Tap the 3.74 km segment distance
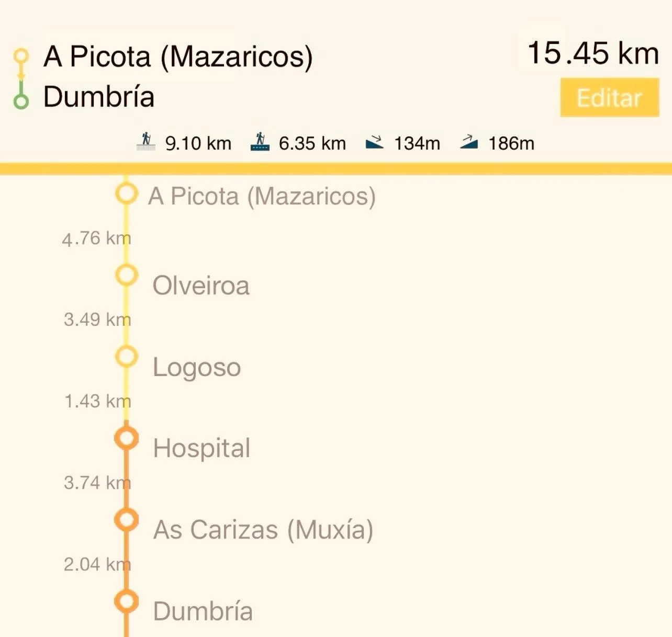The width and height of the screenshot is (672, 637). pos(97,482)
